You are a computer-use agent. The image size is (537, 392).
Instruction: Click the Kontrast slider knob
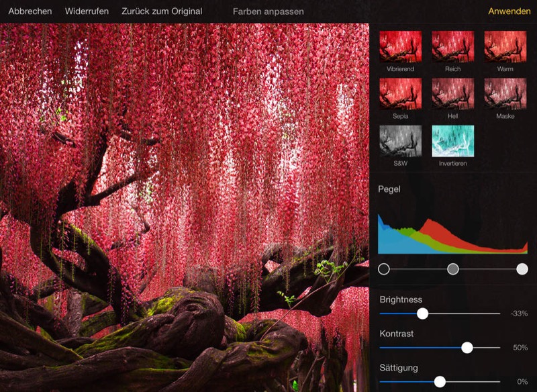click(467, 348)
